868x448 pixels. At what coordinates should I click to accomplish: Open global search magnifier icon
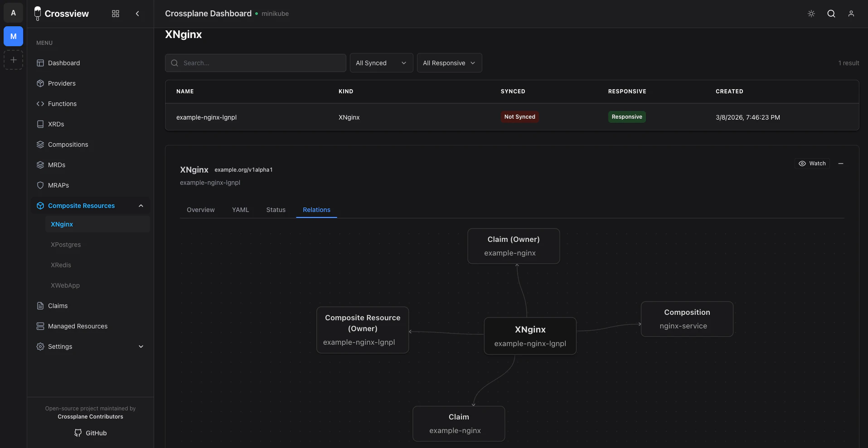831,14
